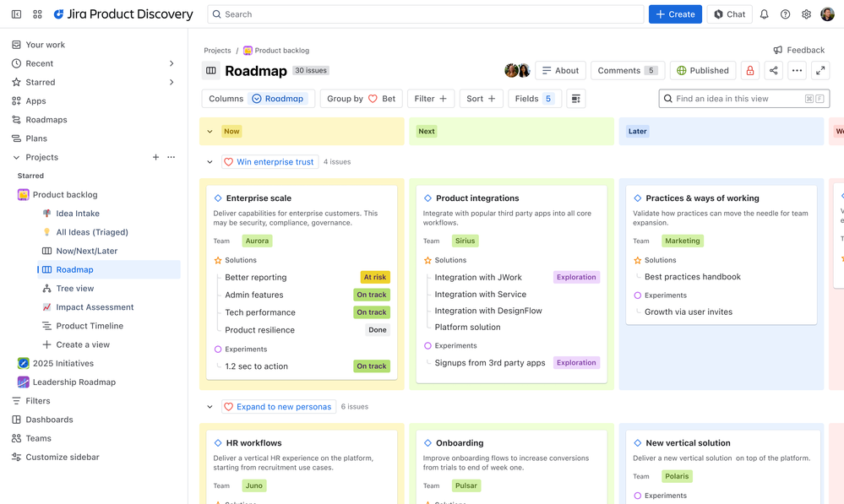Click the Published status button

(702, 70)
